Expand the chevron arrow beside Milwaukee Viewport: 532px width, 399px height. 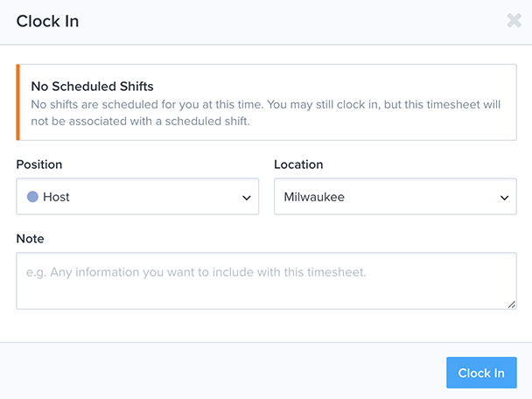pos(505,198)
